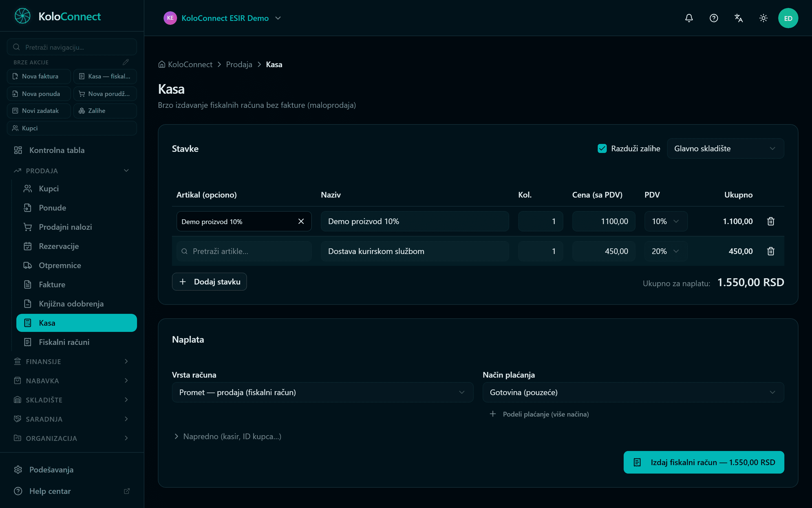Open the Način plaćanja dropdown

633,392
